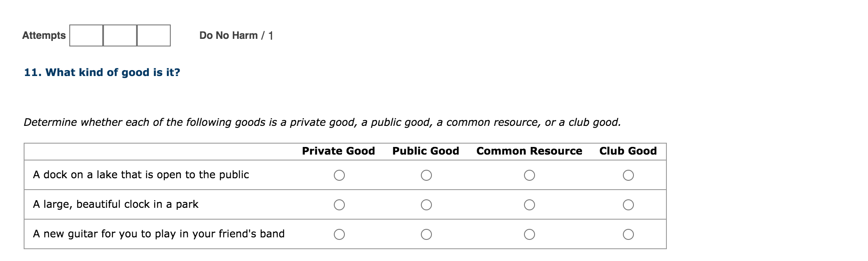Select Club Good for the lake dock
The image size is (868, 261).
click(628, 174)
